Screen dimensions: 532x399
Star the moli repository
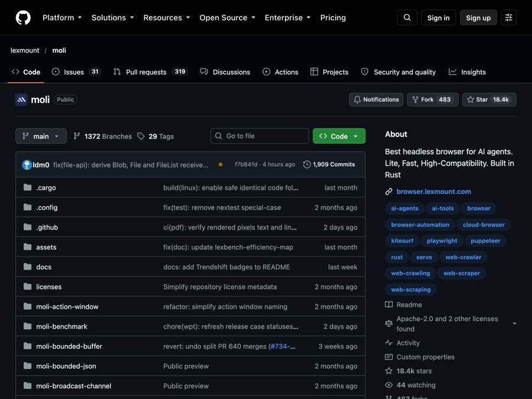tap(489, 100)
